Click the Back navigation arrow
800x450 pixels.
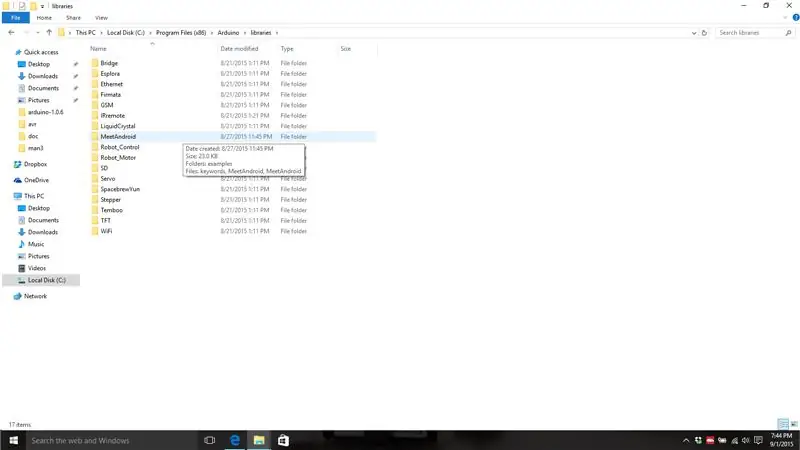click(11, 33)
